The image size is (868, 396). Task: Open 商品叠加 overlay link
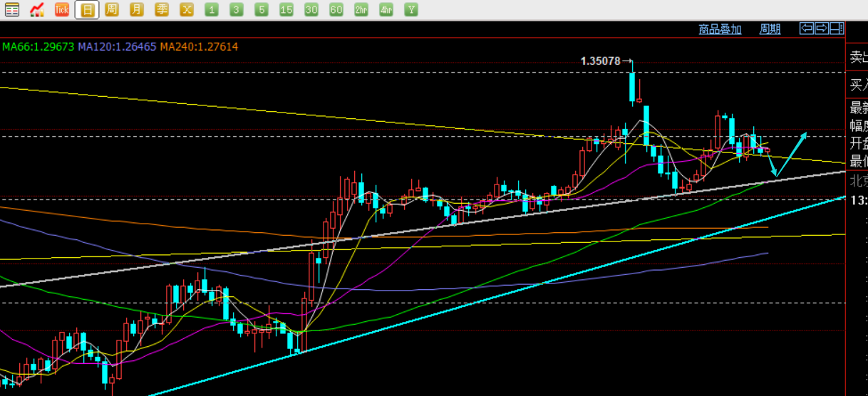point(720,29)
